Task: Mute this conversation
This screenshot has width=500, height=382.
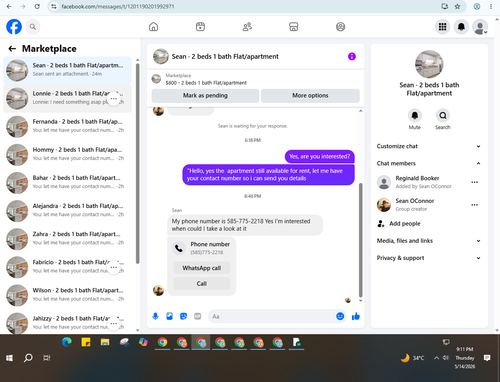Action: 415,115
